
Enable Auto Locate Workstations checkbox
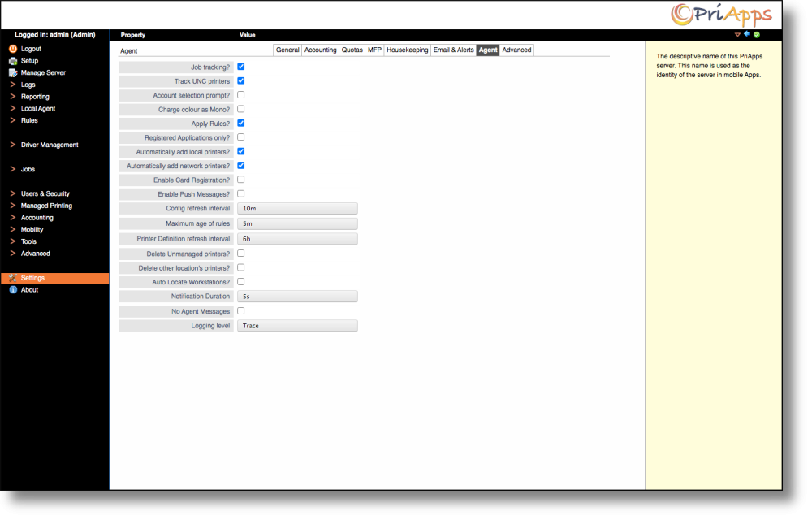coord(241,282)
